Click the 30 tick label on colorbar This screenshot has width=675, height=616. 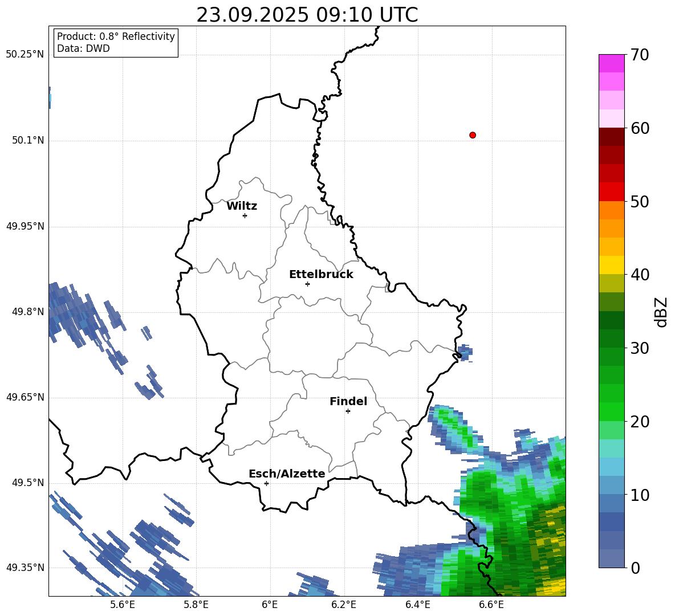(x=639, y=348)
